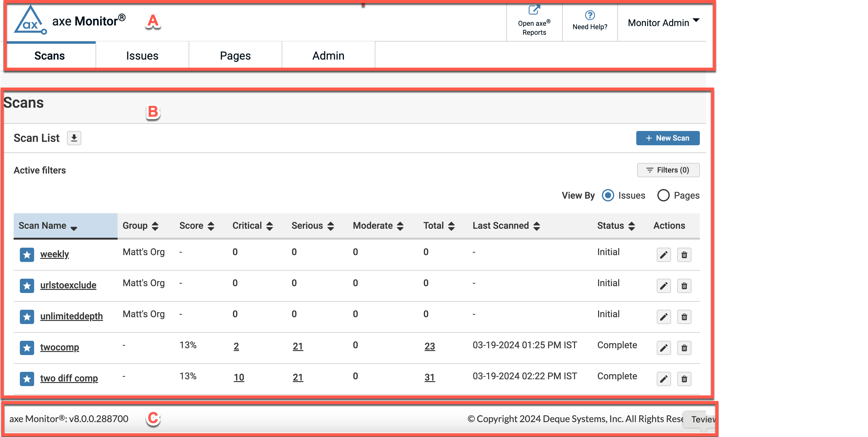Sort table by Score column arrows
This screenshot has width=868, height=437.
pos(211,226)
